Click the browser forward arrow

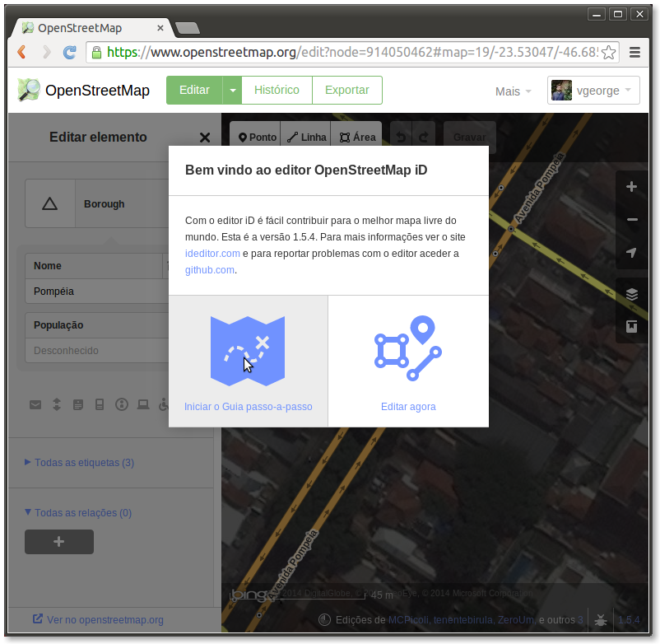click(x=46, y=52)
